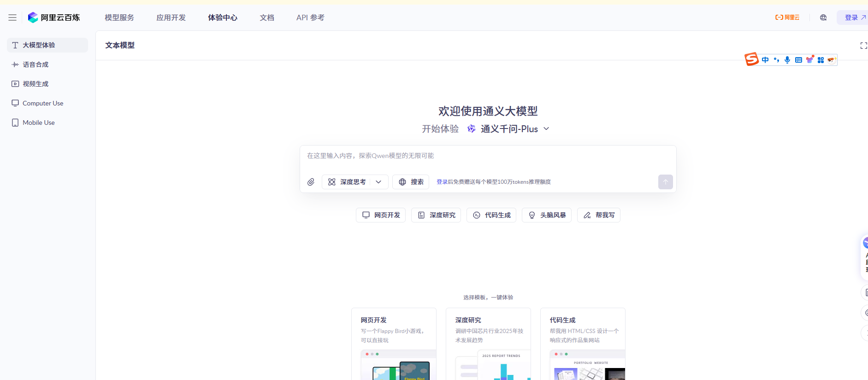Open Sogou skin shirt icon
Screen dimensions: 868x380
pyautogui.click(x=809, y=60)
